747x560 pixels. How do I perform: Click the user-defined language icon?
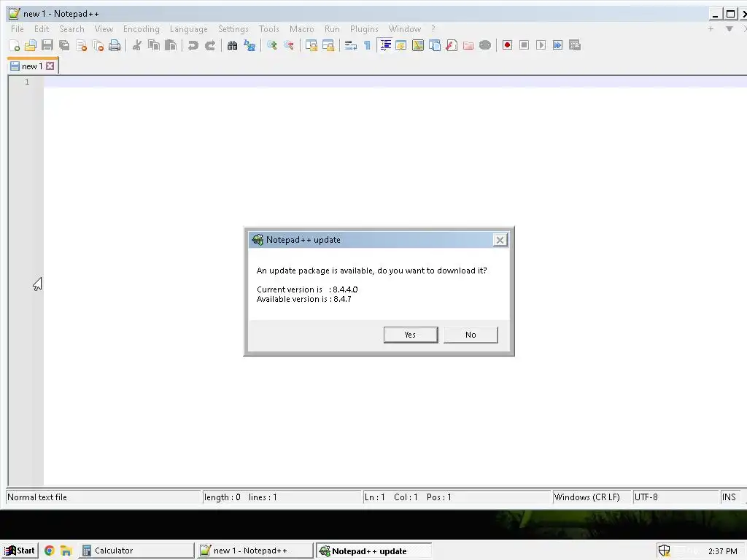coord(400,45)
